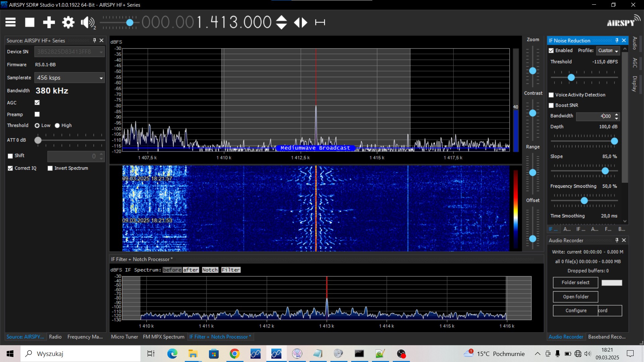This screenshot has width=644, height=362.
Task: Click the Zoom slider handle
Action: 533,71
